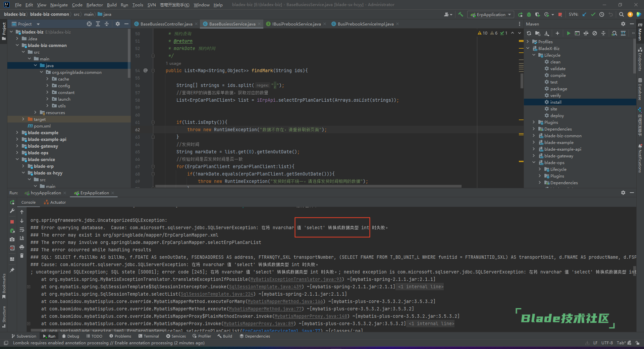Start debugging with the green bug icon

pos(529,14)
